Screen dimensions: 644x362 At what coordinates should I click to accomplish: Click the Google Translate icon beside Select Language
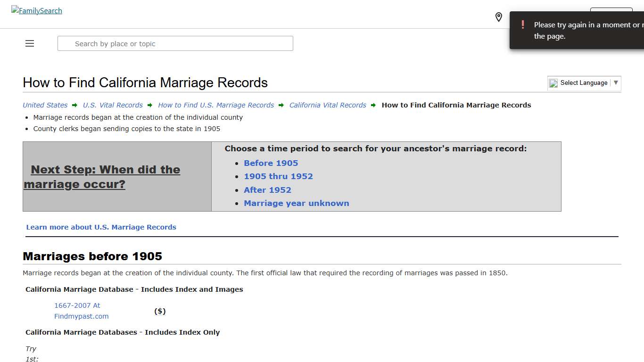point(553,83)
